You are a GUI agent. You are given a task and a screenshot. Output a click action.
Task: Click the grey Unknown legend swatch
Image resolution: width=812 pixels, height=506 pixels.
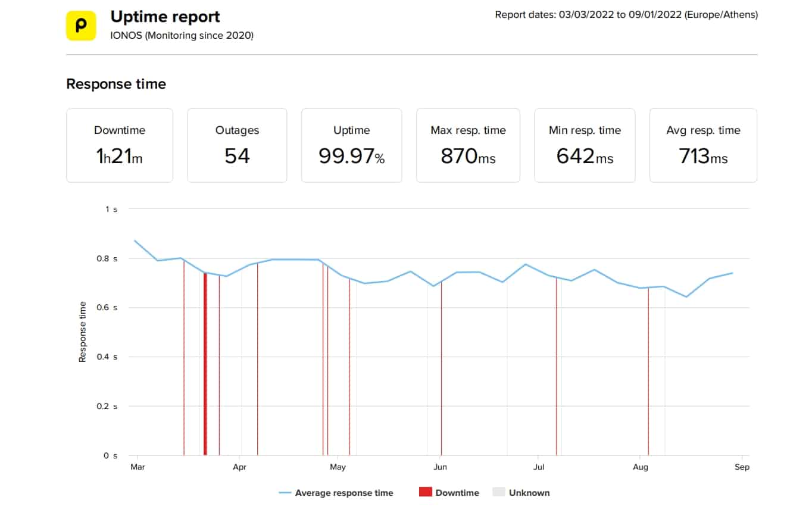coord(498,492)
